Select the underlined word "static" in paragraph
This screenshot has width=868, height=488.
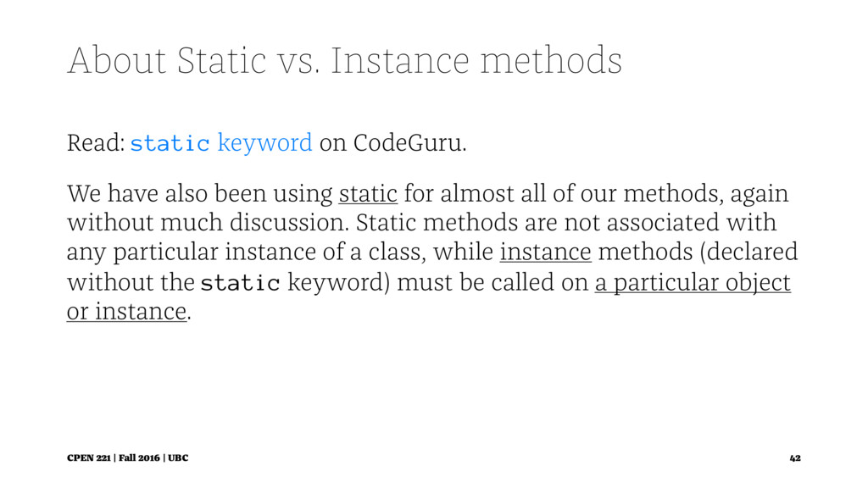[368, 194]
